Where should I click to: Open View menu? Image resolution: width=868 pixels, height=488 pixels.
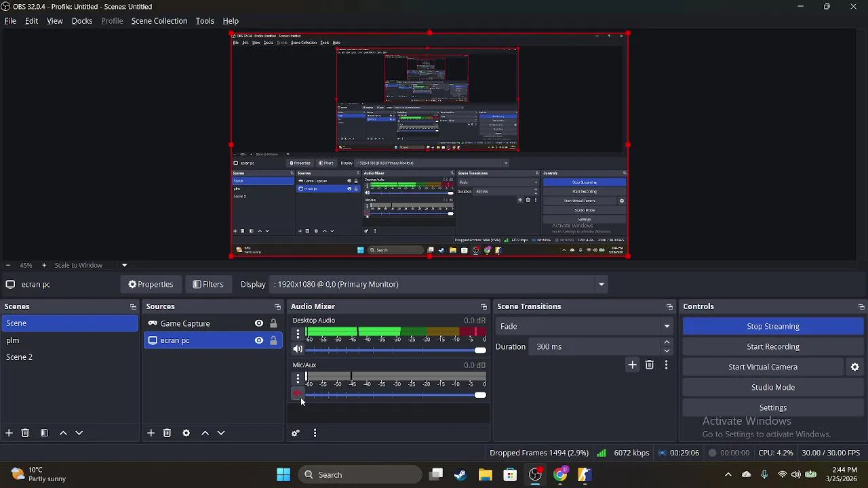(x=55, y=21)
